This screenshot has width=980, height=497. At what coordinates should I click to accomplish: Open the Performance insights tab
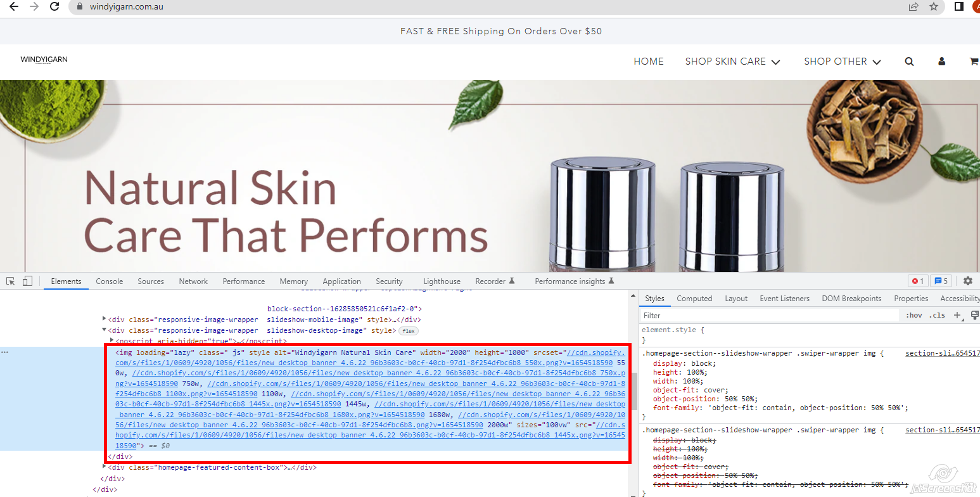pyautogui.click(x=575, y=281)
